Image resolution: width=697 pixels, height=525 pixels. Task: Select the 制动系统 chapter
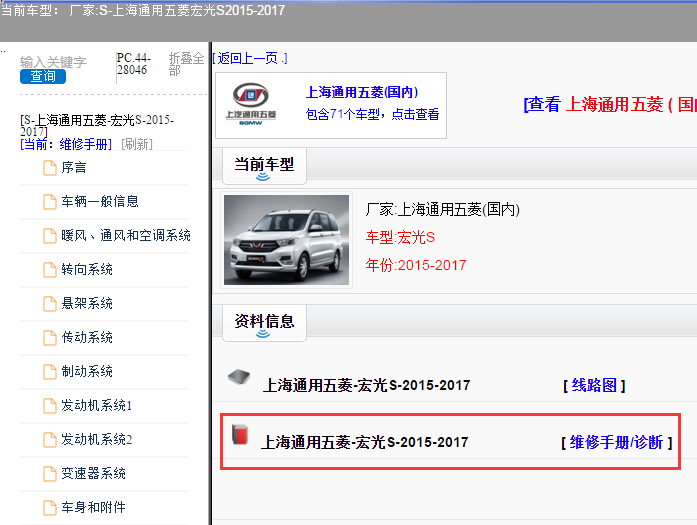point(87,371)
